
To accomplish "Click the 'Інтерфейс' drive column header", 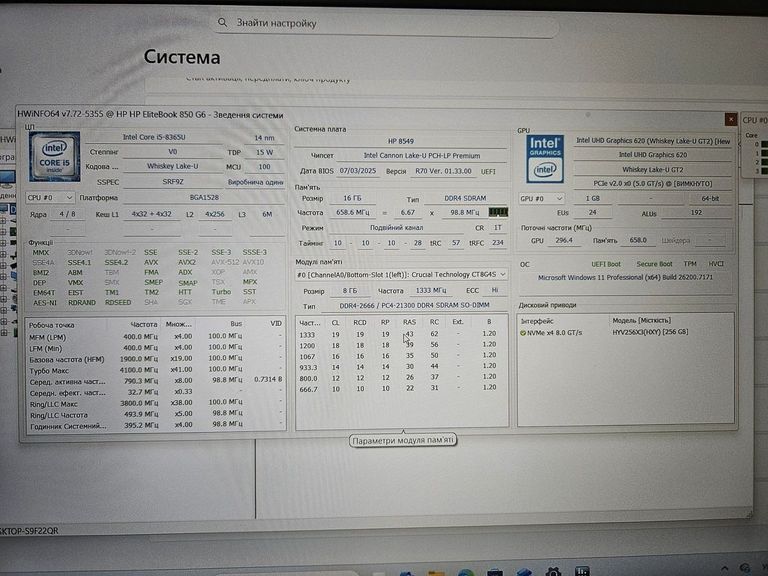I will (x=537, y=320).
